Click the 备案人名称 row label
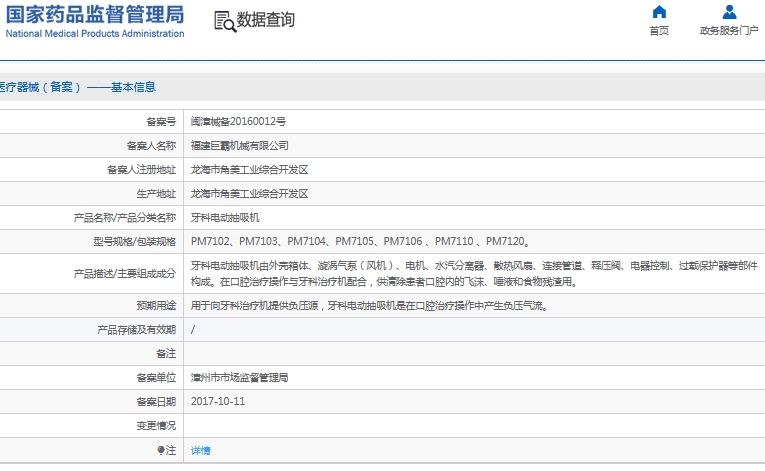This screenshot has height=471, width=765. 151,145
